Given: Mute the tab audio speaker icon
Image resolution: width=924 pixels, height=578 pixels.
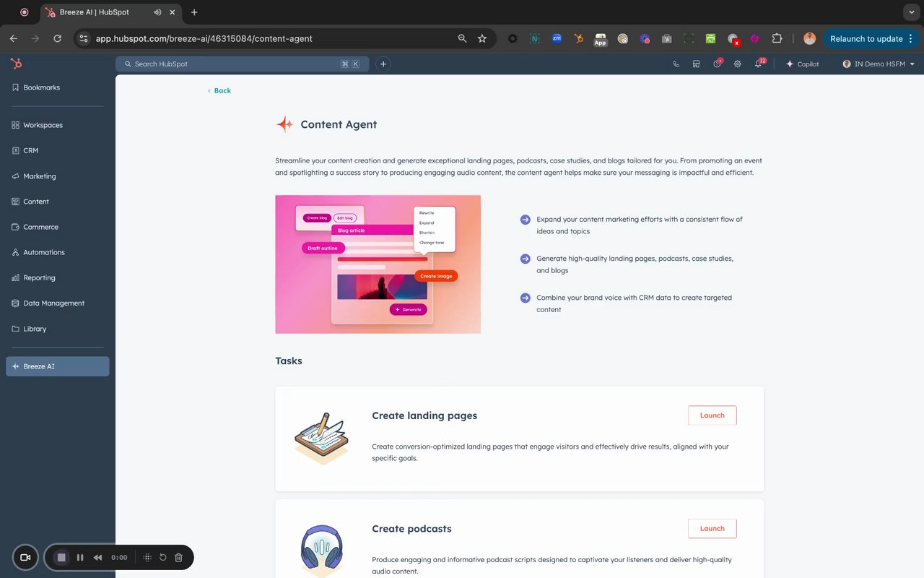Looking at the screenshot, I should (x=157, y=12).
